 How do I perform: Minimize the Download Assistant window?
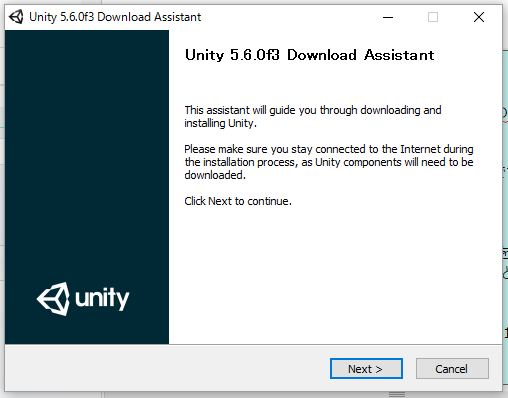[388, 17]
